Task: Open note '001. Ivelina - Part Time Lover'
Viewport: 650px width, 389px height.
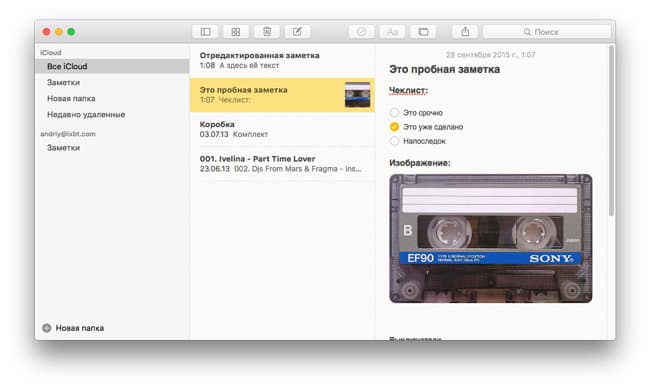Action: pos(282,164)
